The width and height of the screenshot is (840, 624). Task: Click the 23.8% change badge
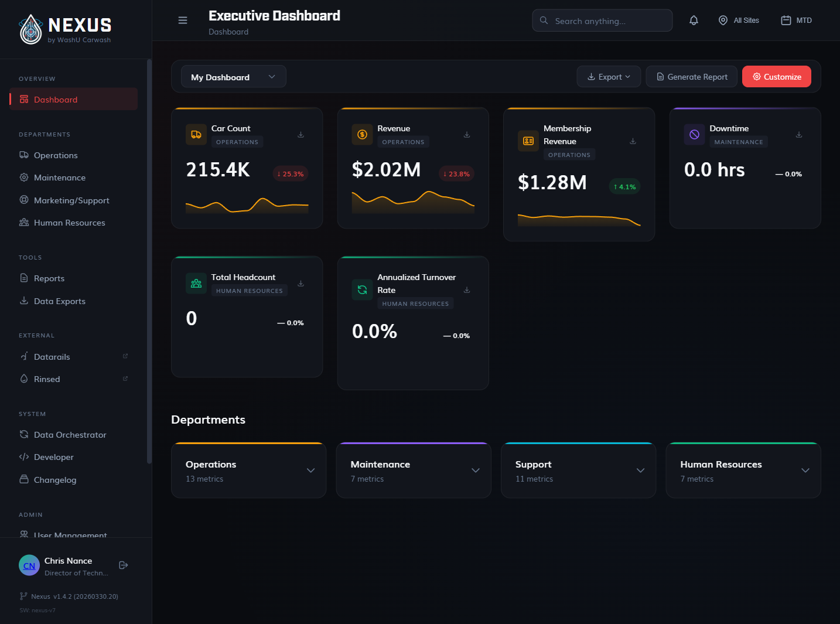[456, 174]
